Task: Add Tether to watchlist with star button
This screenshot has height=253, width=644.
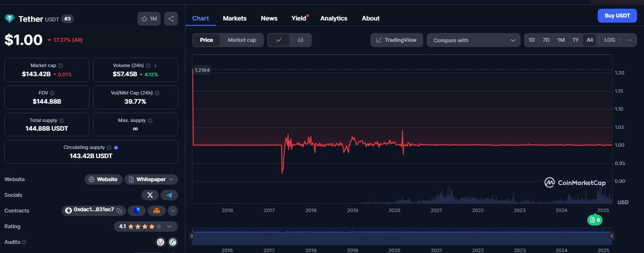Action: [149, 19]
